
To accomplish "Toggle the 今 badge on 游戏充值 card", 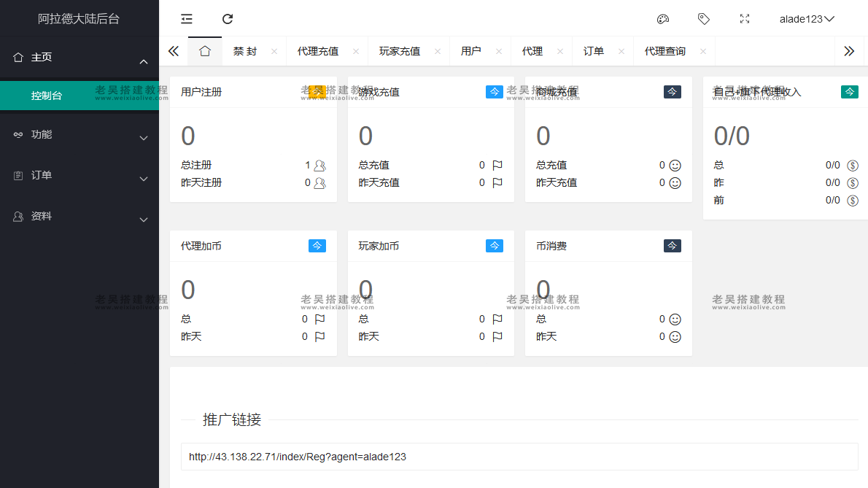I will click(495, 91).
